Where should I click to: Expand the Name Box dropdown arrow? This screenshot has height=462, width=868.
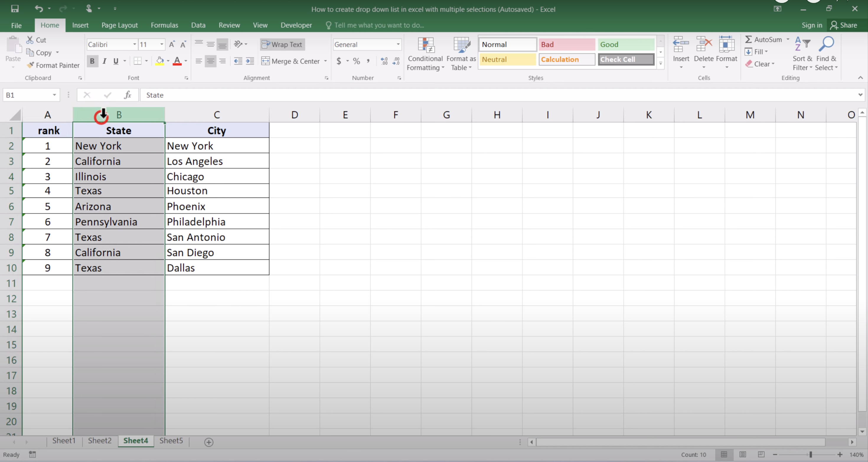tap(54, 95)
